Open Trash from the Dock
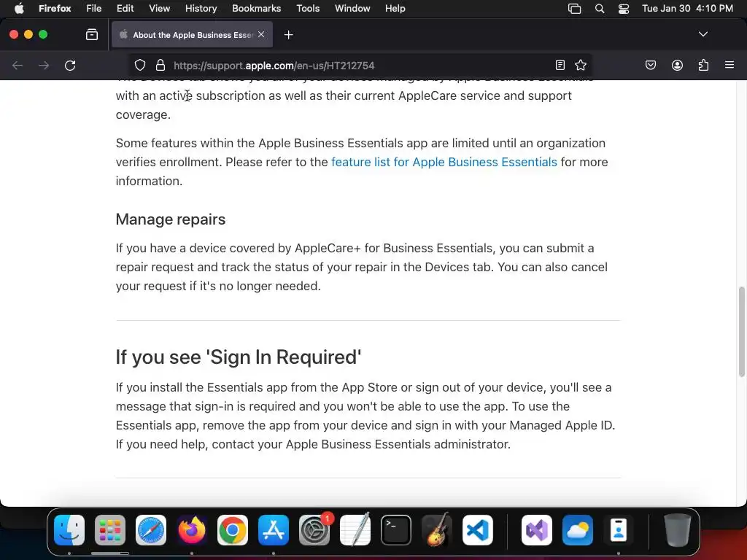The height and width of the screenshot is (560, 747). tap(678, 529)
